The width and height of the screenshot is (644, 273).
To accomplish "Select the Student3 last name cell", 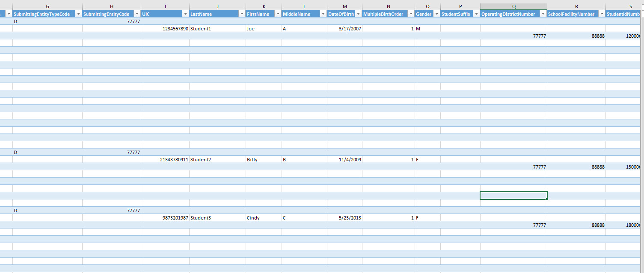I will click(217, 218).
